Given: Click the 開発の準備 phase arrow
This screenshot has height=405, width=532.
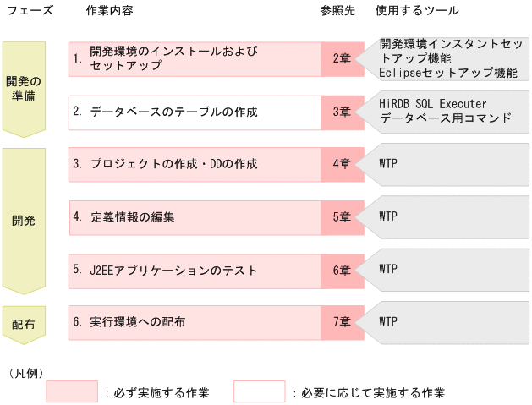Looking at the screenshot, I should coord(24,87).
